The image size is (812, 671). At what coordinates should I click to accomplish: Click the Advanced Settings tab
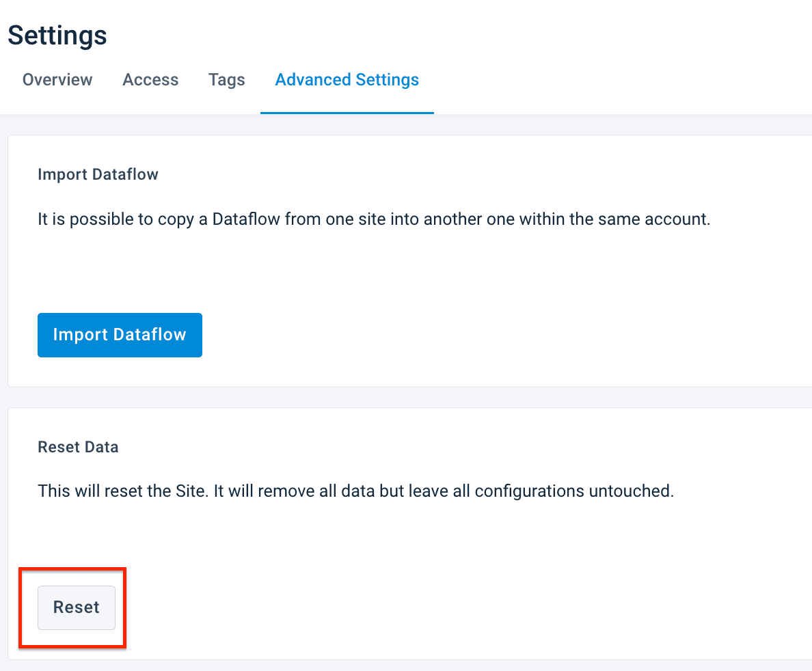tap(347, 80)
